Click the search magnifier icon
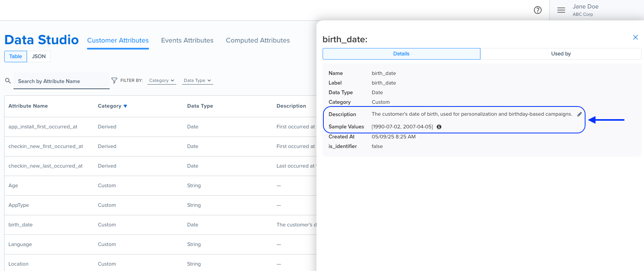Screen dimensions: 644x271 click(x=8, y=81)
